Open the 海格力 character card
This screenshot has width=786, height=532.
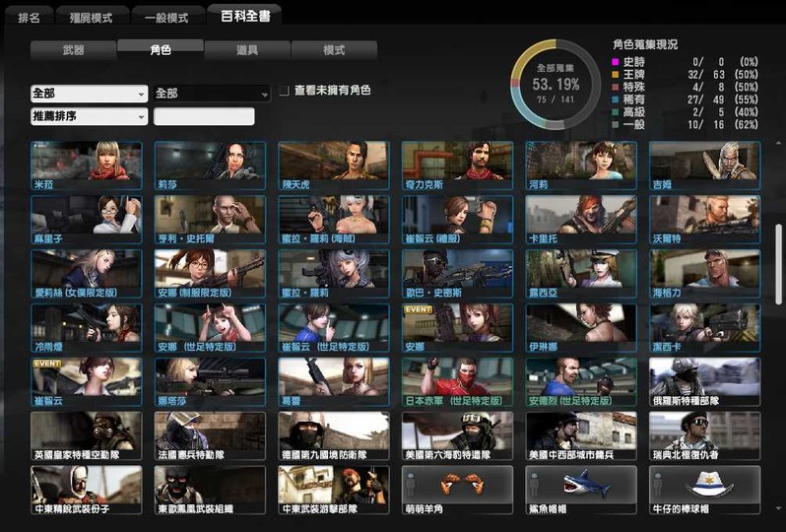point(705,274)
